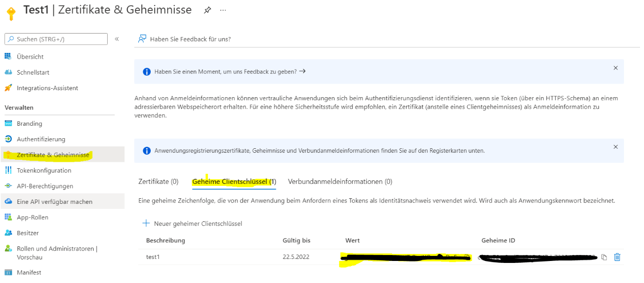Open Übersicht in the sidebar
644x283 pixels.
pos(30,57)
